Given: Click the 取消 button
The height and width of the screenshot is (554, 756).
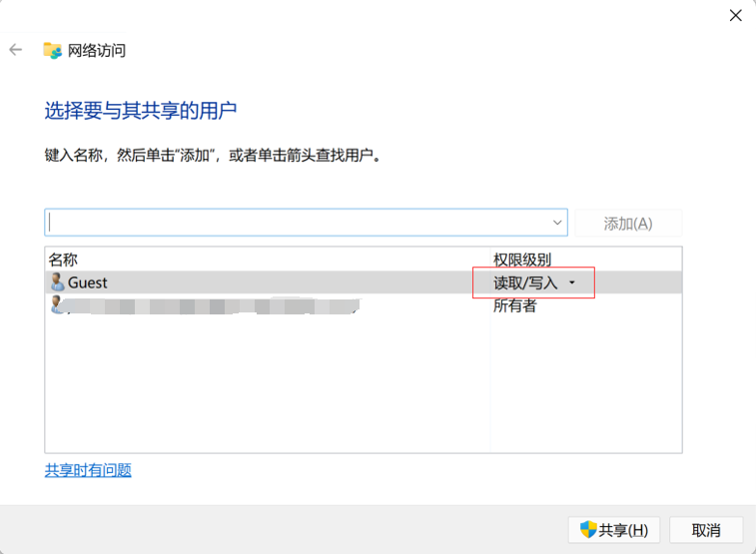Looking at the screenshot, I should pyautogui.click(x=706, y=530).
